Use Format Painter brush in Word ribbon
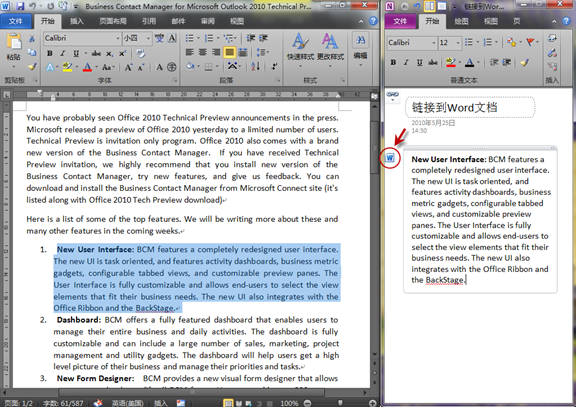 pos(32,66)
